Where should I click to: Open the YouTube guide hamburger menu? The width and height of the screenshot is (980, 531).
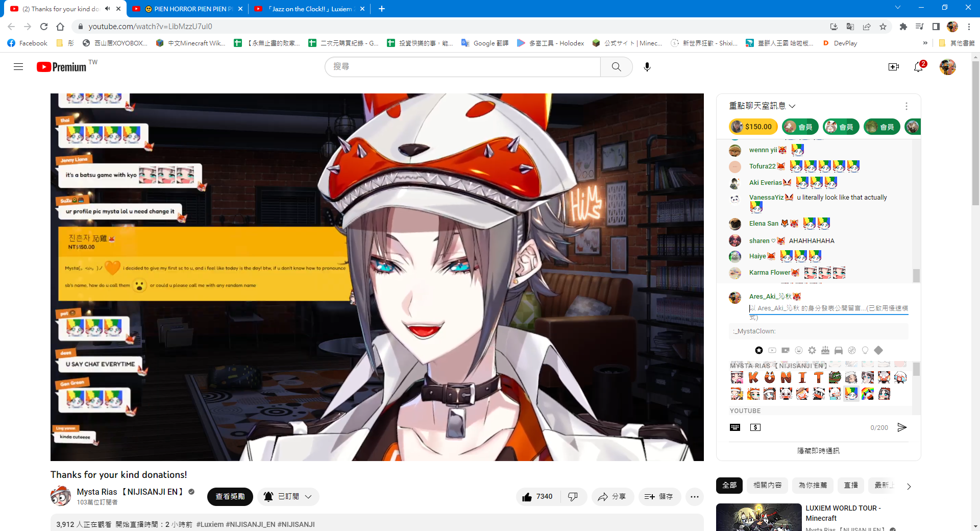[18, 67]
